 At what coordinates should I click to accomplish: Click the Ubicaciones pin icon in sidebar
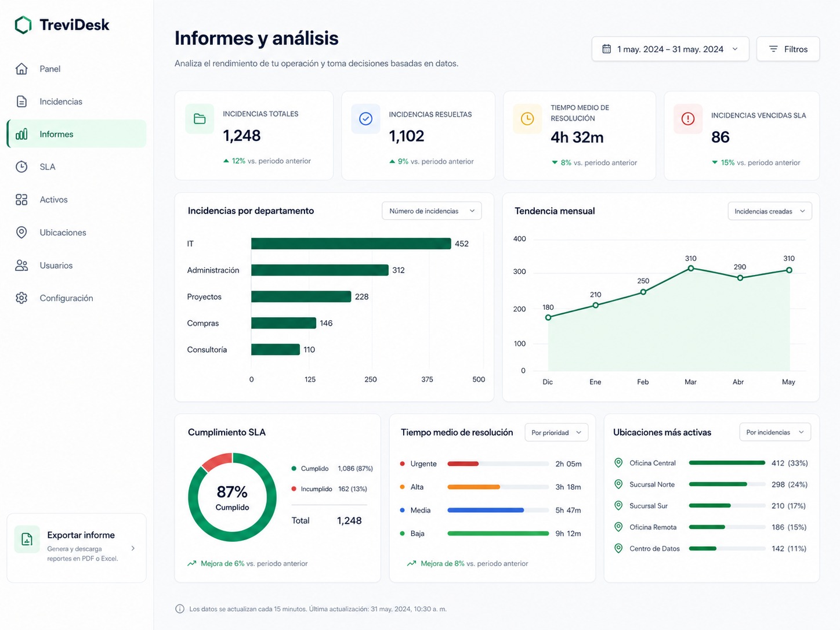tap(21, 233)
